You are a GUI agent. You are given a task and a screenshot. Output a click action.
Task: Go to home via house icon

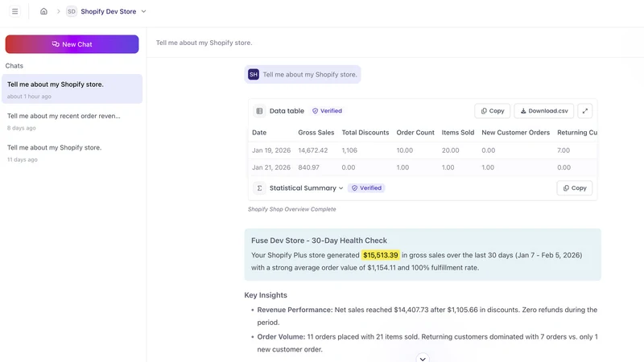tap(43, 11)
